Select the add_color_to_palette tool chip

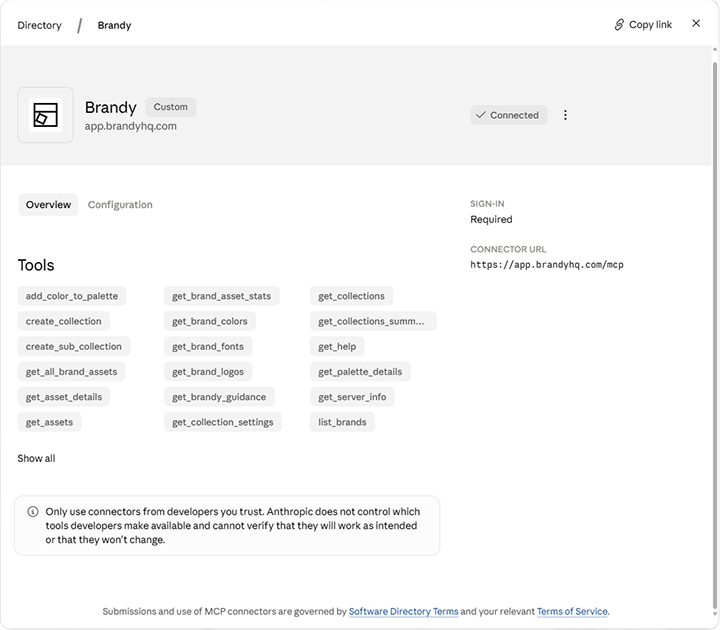coord(72,296)
